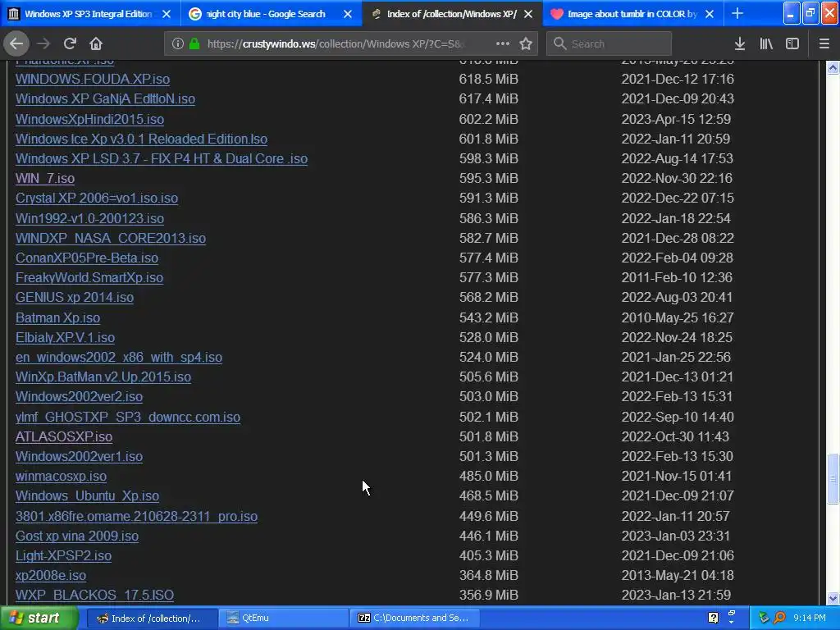Open WINDXP_NASA_CORE2013.iso link
This screenshot has height=630, width=840.
(111, 239)
